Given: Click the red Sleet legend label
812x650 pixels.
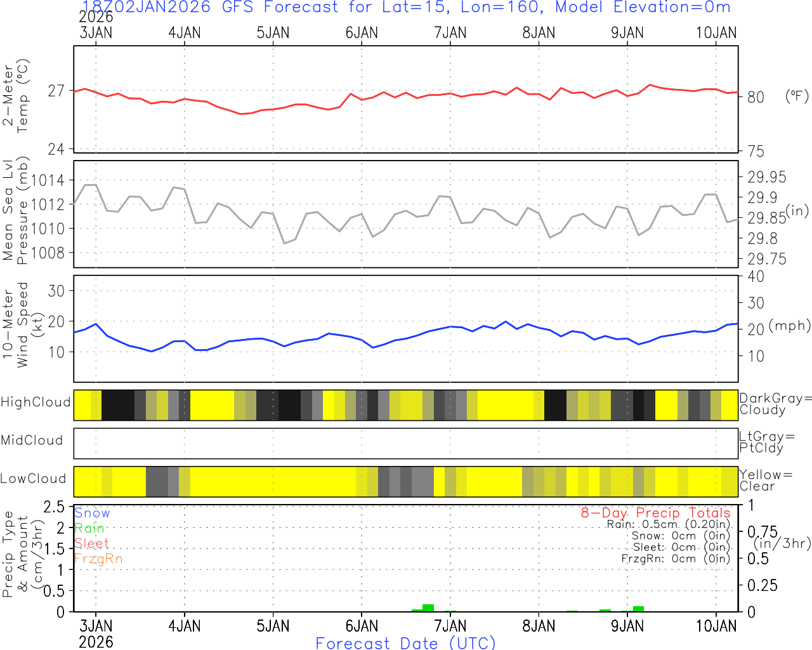Looking at the screenshot, I should click(91, 543).
